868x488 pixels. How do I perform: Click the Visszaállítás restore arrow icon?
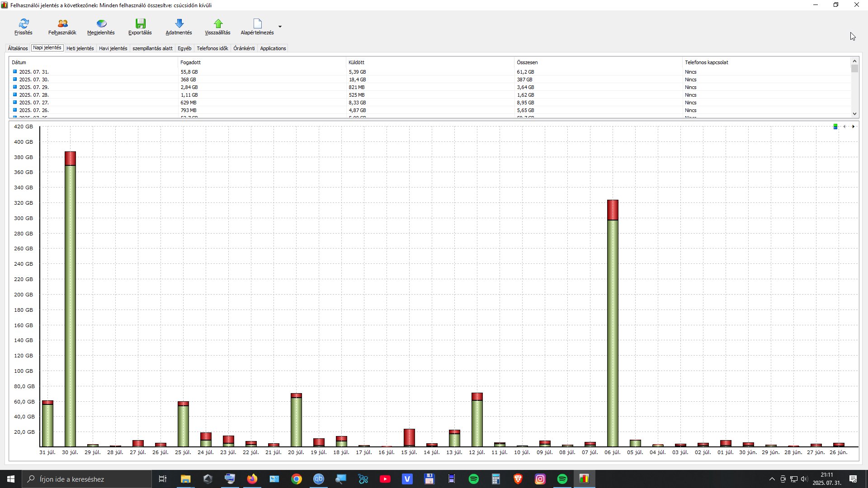tap(218, 23)
